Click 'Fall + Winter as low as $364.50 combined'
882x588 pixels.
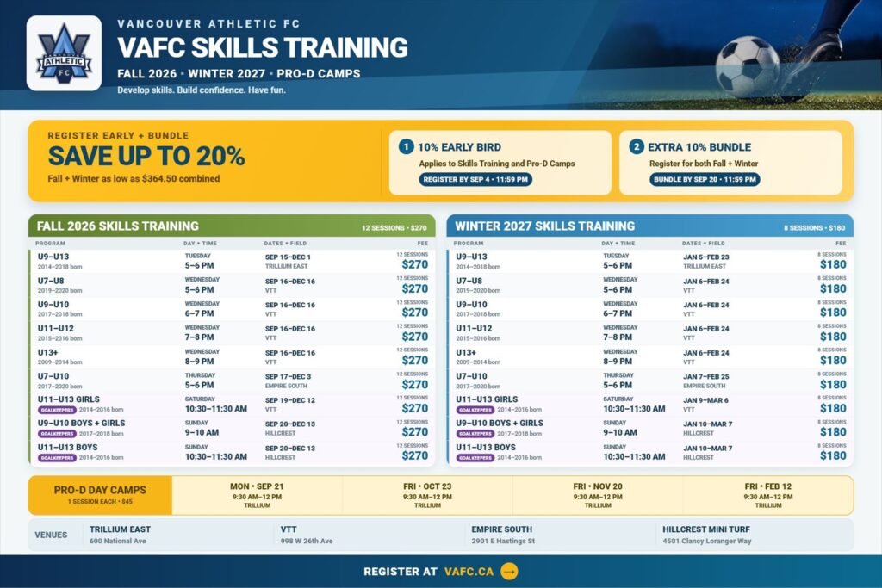point(134,179)
